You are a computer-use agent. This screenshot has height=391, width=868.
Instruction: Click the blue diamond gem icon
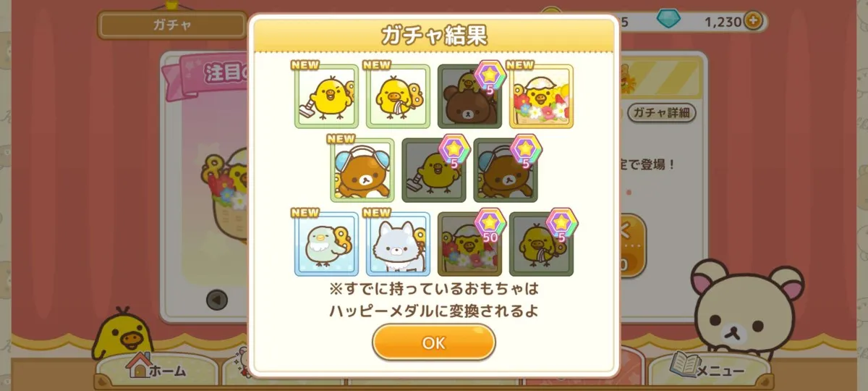click(x=668, y=21)
